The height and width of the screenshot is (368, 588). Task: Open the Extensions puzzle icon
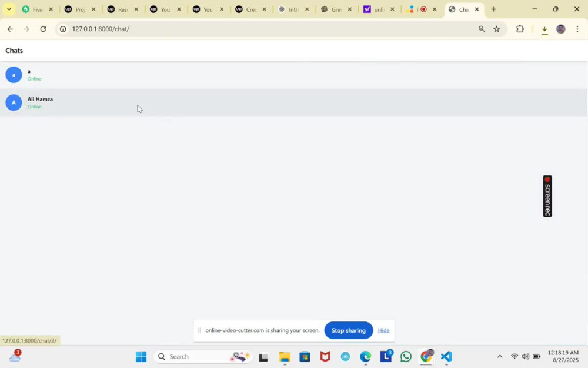pyautogui.click(x=520, y=29)
